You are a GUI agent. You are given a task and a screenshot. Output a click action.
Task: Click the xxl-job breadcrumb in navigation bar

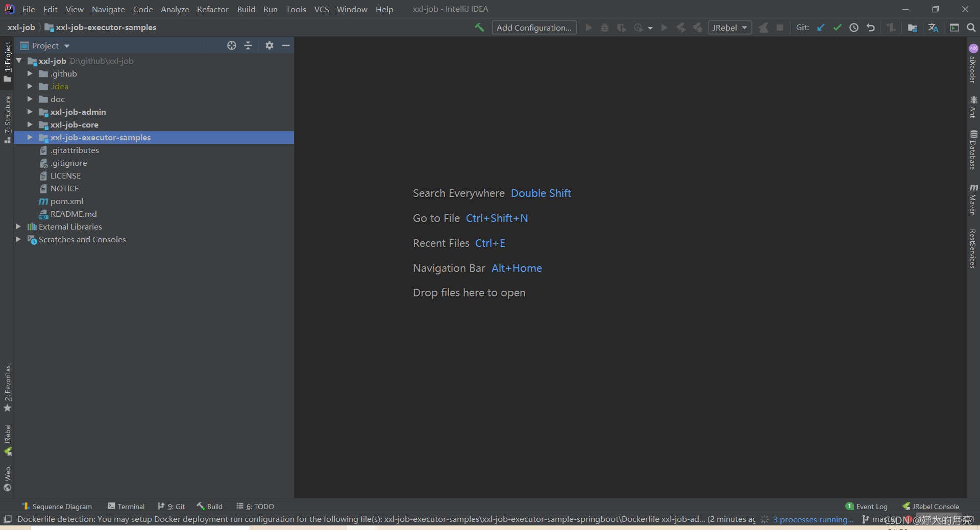click(21, 28)
